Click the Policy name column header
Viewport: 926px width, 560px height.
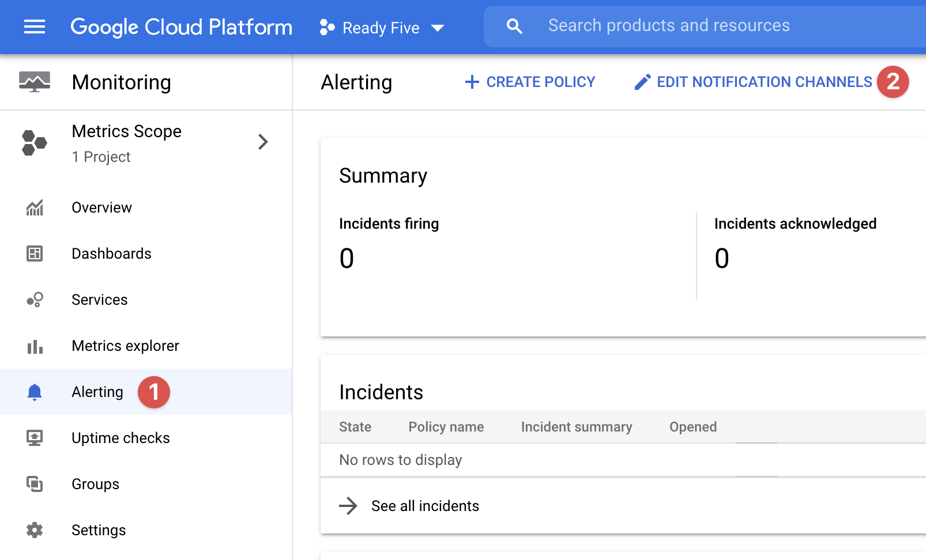(x=446, y=427)
